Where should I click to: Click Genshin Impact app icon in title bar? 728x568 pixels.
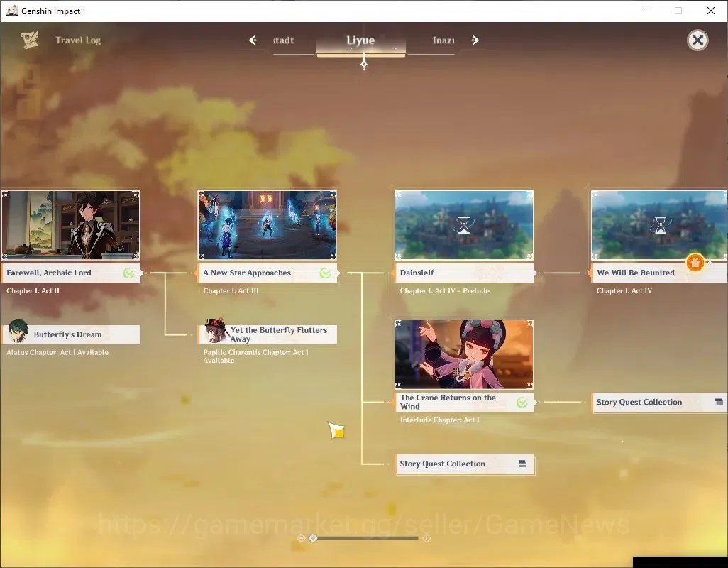pos(12,11)
